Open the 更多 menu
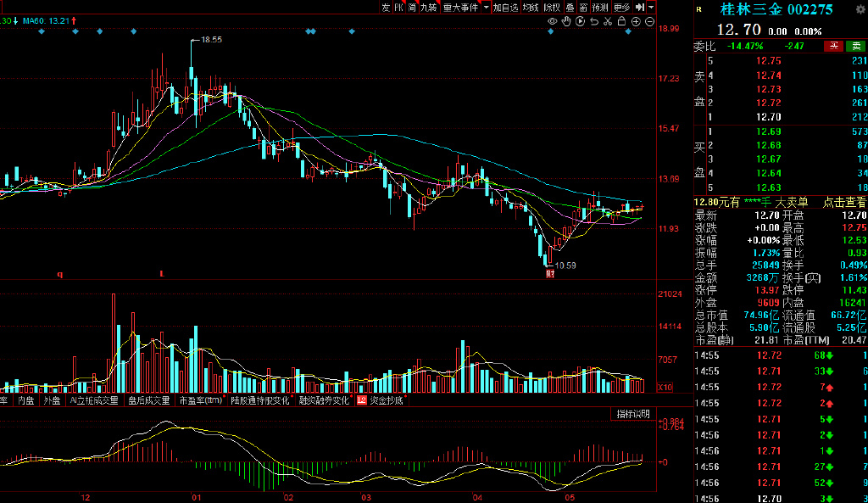868x503 pixels. (622, 7)
